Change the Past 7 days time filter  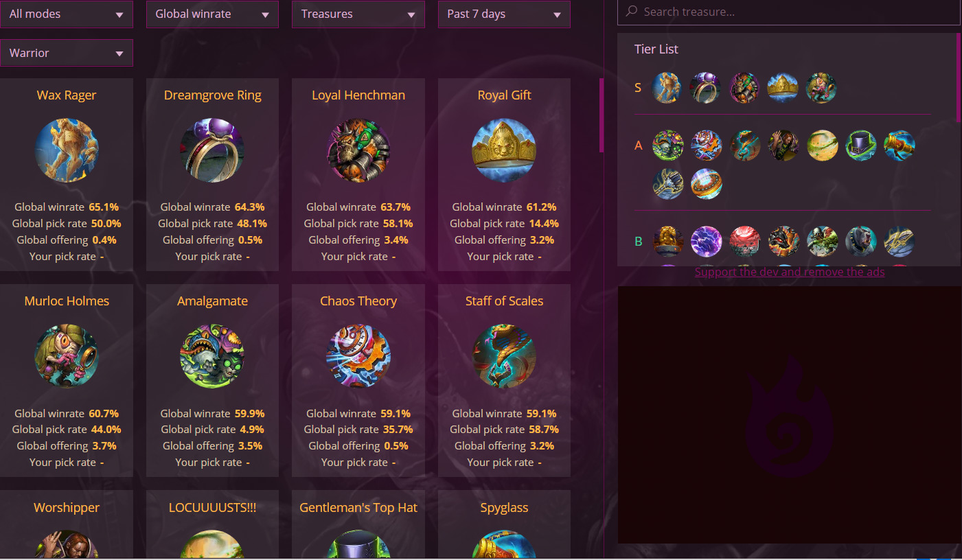504,14
